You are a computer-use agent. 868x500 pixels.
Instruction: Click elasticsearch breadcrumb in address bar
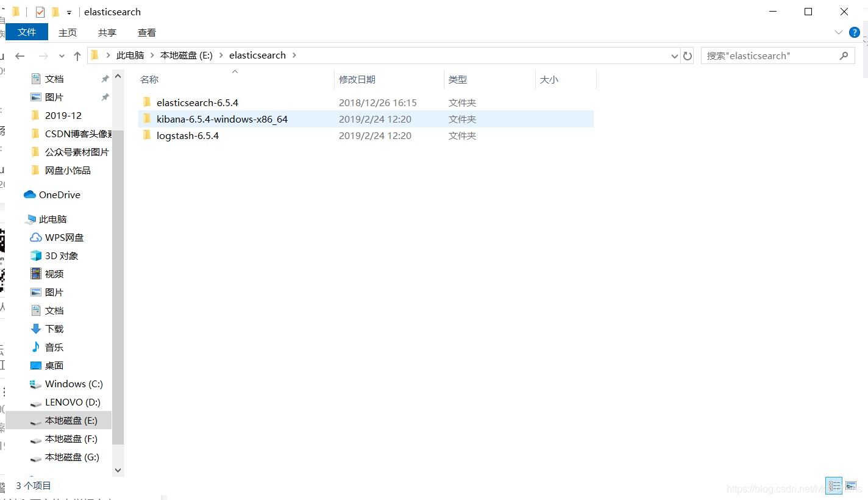coord(257,55)
